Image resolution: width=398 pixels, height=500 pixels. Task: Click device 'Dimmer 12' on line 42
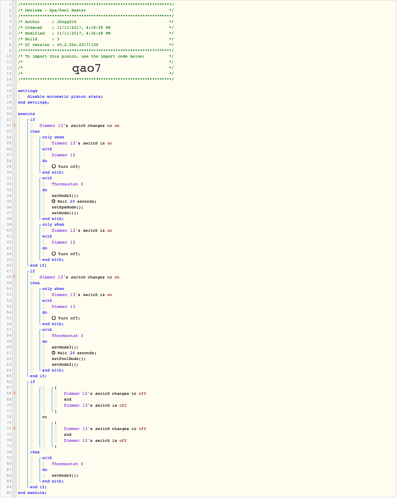pyautogui.click(x=63, y=242)
